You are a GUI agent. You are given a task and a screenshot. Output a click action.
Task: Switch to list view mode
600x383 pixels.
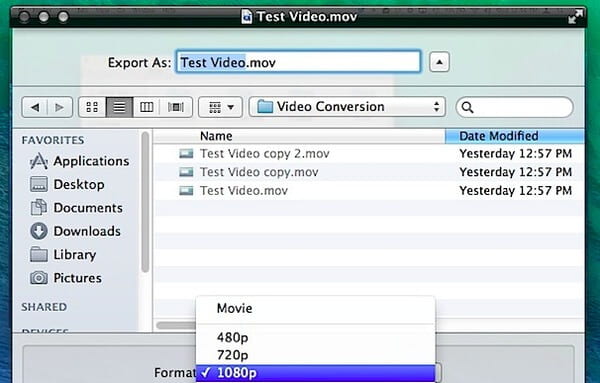pos(119,107)
